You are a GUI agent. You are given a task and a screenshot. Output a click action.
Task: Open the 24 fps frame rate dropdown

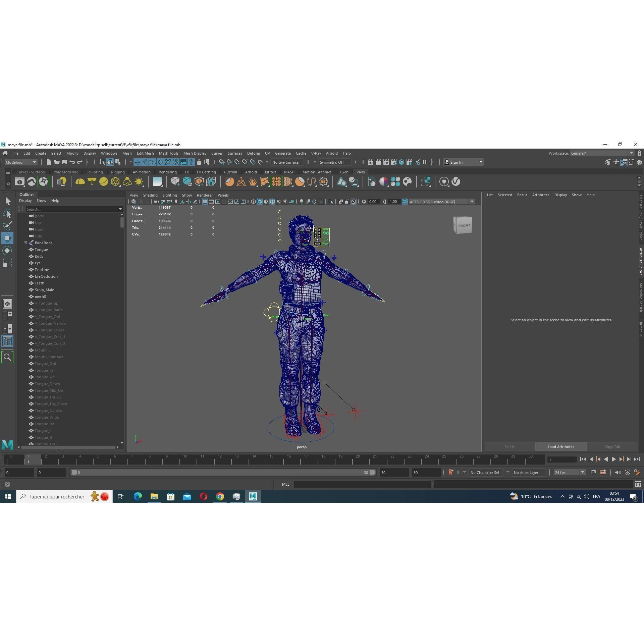click(570, 472)
